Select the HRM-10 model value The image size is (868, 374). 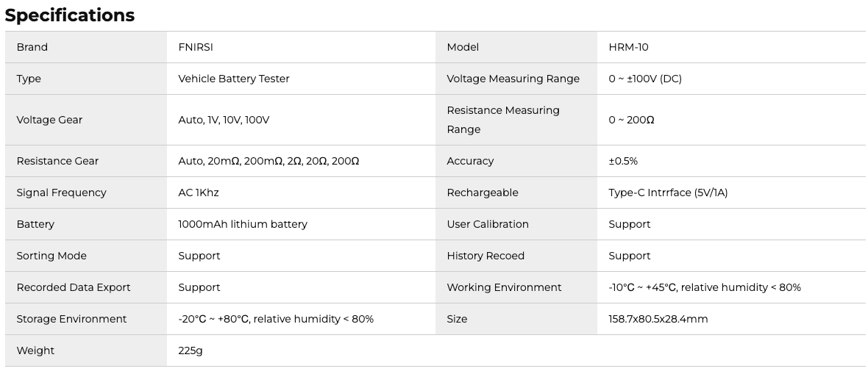coord(628,47)
